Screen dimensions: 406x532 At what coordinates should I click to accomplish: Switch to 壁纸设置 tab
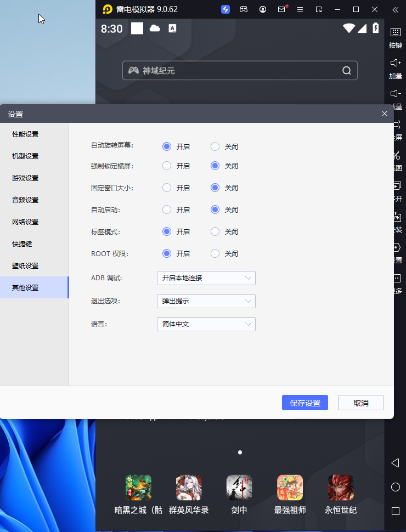point(34,265)
